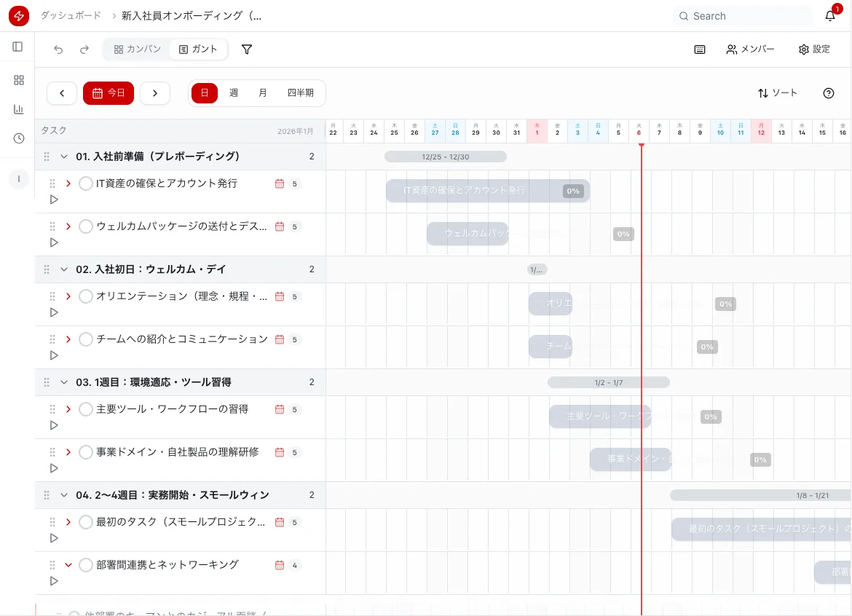This screenshot has width=852, height=616.
Task: Switch to the ガント view tab
Action: [x=198, y=50]
